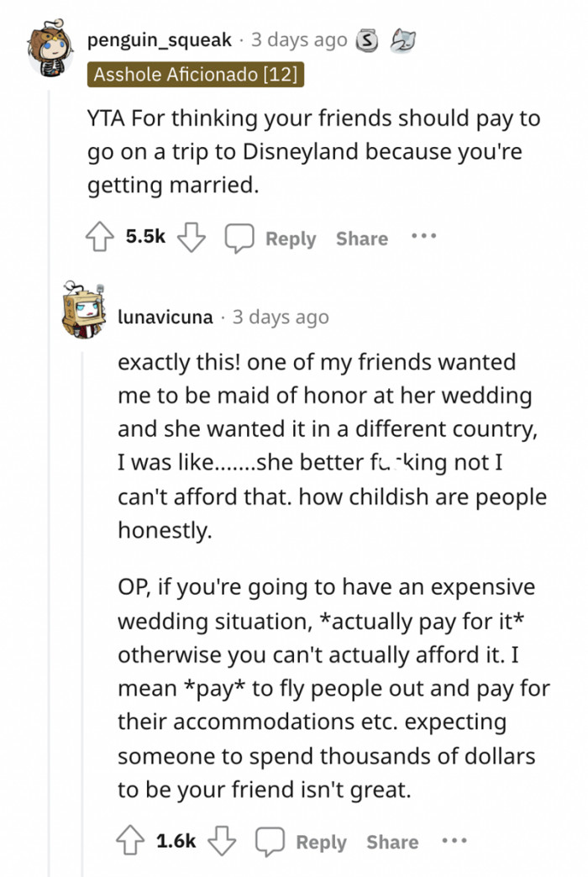
Task: Upvote the 1.6k comment
Action: coord(129,842)
